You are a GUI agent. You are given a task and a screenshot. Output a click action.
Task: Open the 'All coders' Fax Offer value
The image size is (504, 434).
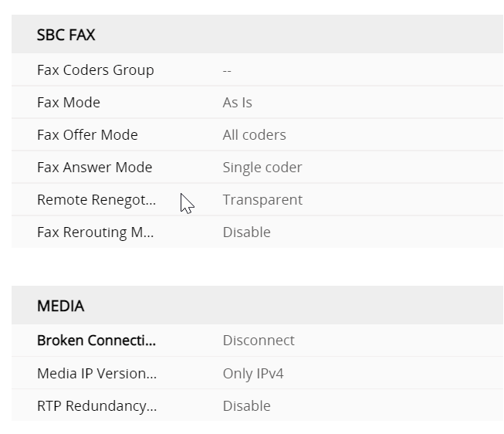click(254, 135)
